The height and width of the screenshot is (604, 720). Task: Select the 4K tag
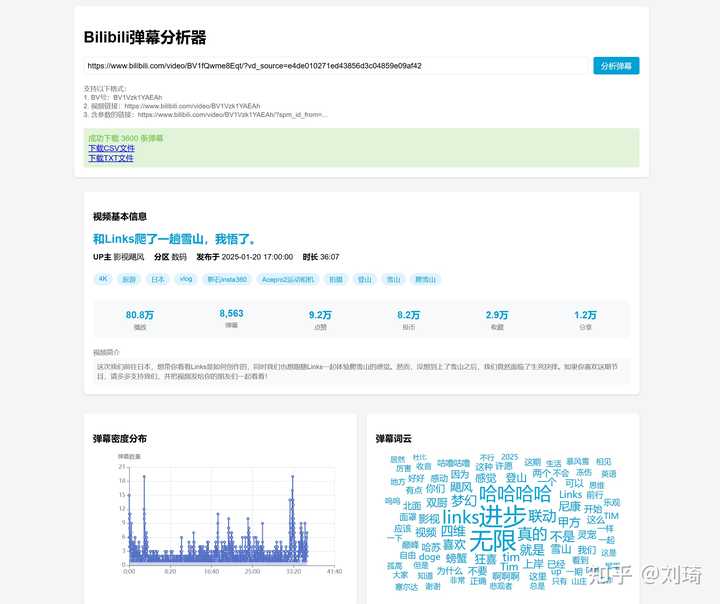point(103,279)
